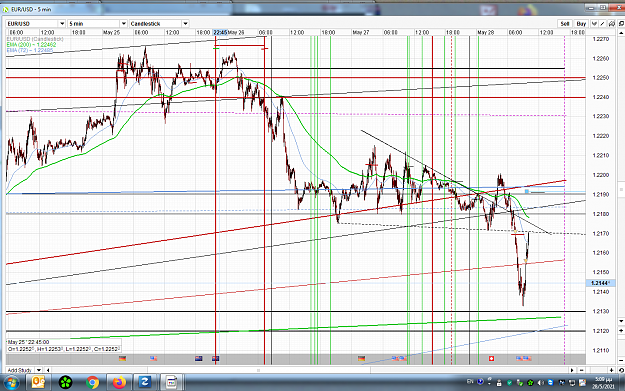Open the green flower app on the taskbar
This screenshot has height=391, width=625.
[x=65, y=383]
